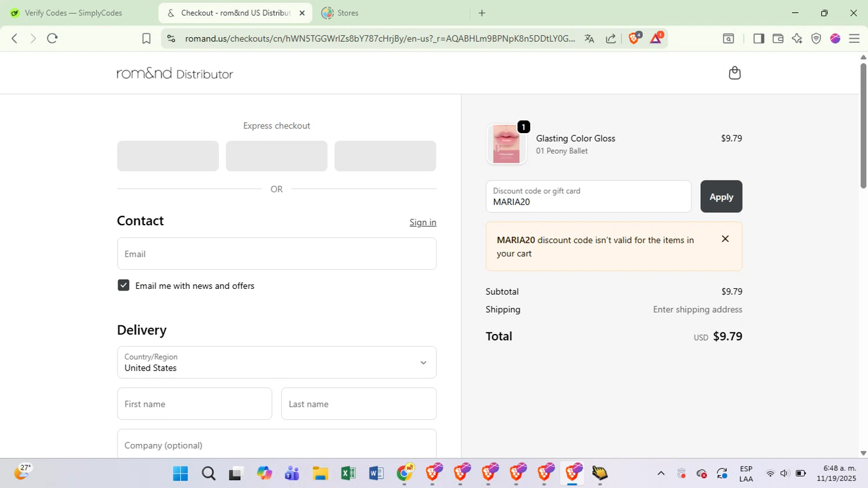Click the address bar URL
Viewport: 868px width, 488px height.
[380, 38]
